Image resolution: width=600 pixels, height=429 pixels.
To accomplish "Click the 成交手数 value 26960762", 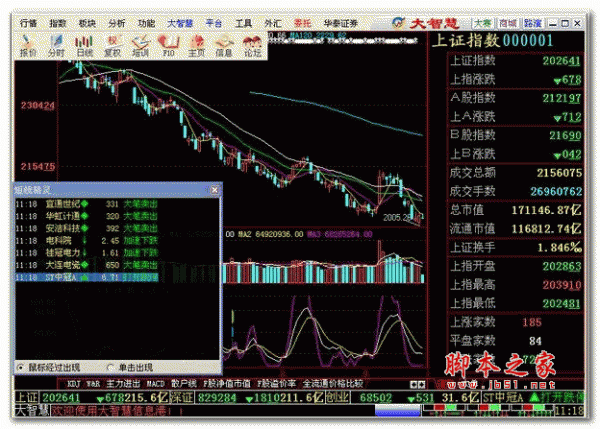I will tap(556, 192).
